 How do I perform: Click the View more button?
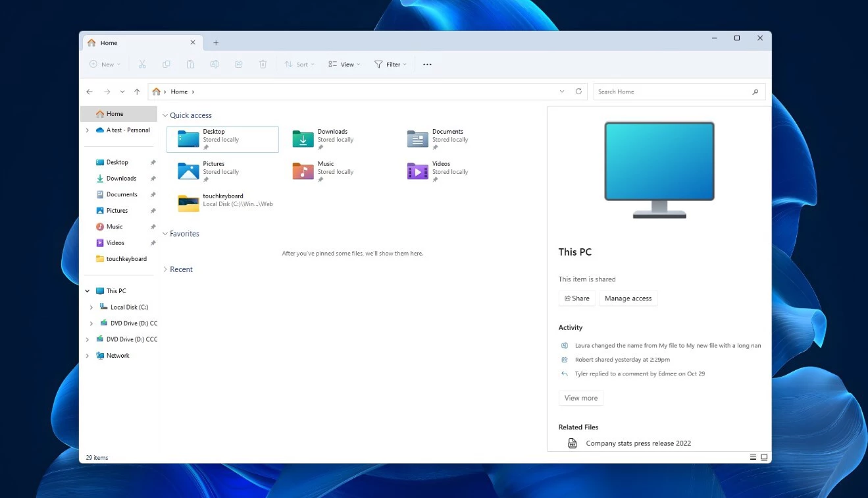[x=580, y=398]
